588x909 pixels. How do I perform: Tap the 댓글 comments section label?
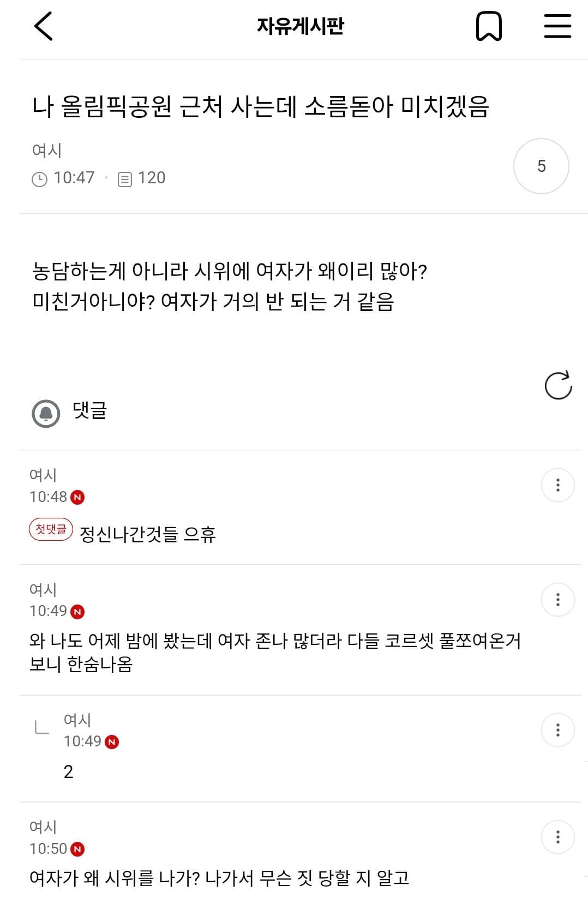click(90, 410)
